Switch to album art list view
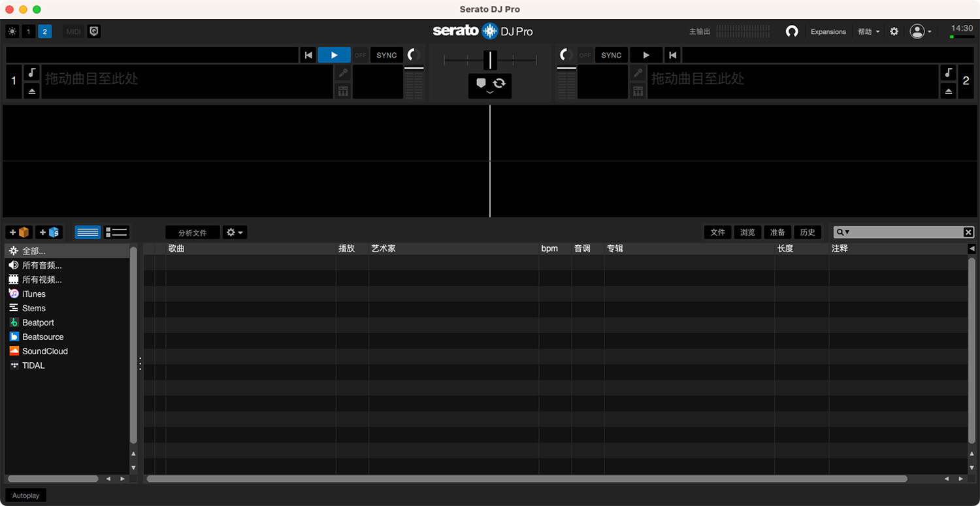980x506 pixels. click(117, 232)
